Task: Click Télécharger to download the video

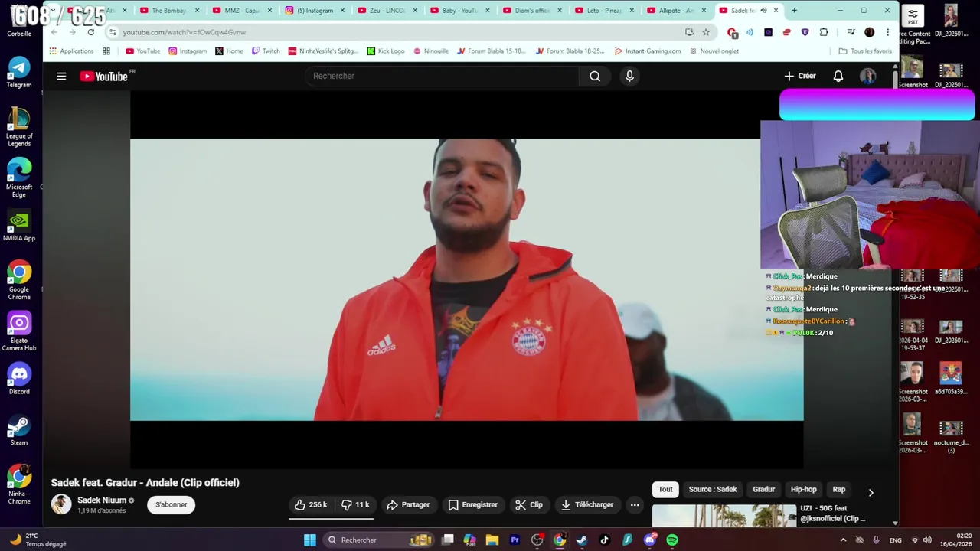Action: [587, 504]
